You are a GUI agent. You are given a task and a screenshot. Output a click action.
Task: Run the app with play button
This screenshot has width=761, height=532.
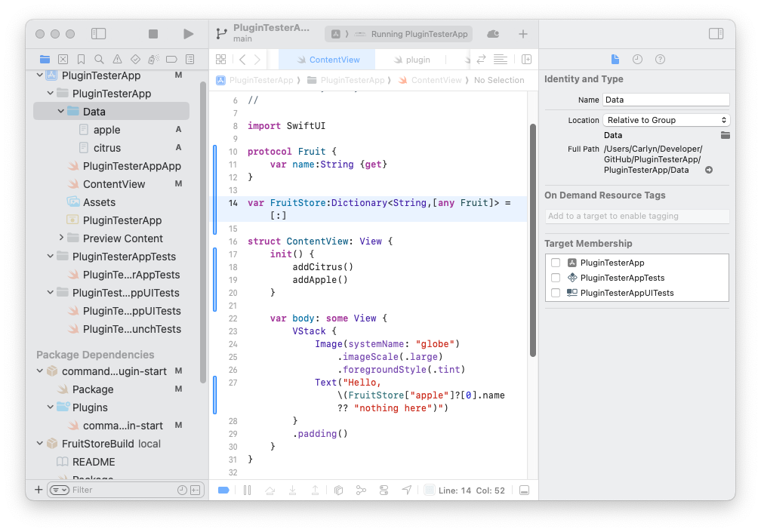[x=188, y=33]
